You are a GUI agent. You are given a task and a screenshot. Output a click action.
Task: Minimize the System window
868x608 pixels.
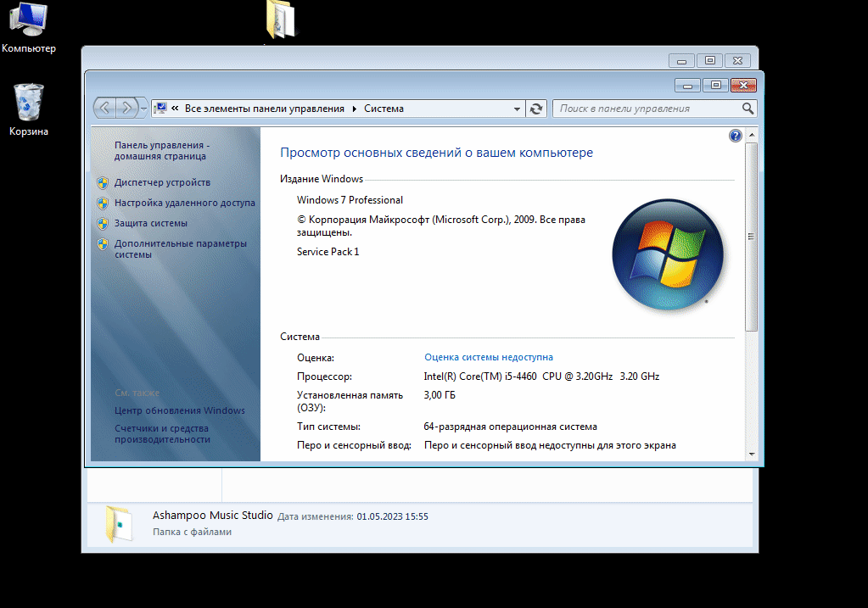pyautogui.click(x=688, y=85)
